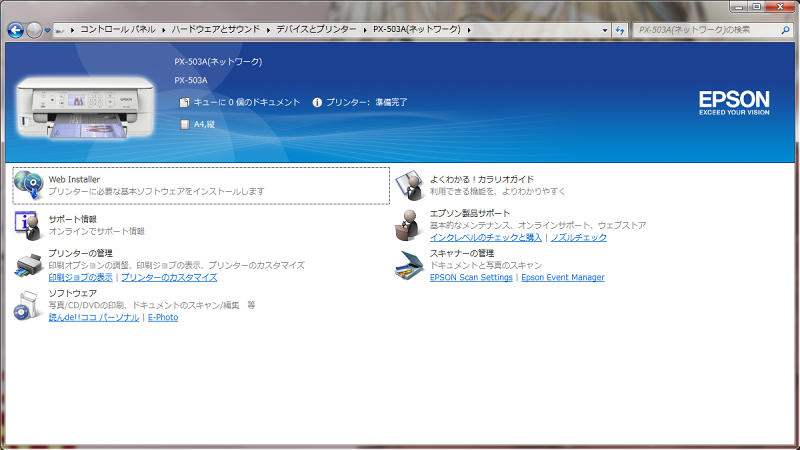Image resolution: width=800 pixels, height=450 pixels.
Task: Navigate to コントロール パネル breadcrumb
Action: tap(117, 30)
